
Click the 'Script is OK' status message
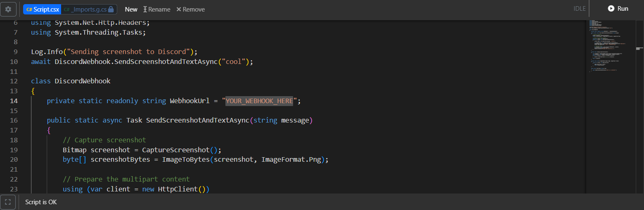point(41,202)
